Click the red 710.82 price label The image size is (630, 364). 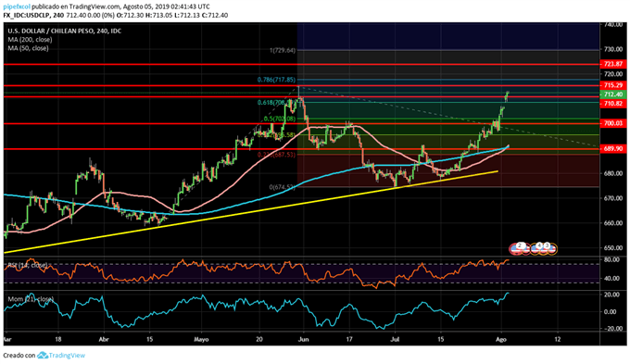pyautogui.click(x=613, y=104)
